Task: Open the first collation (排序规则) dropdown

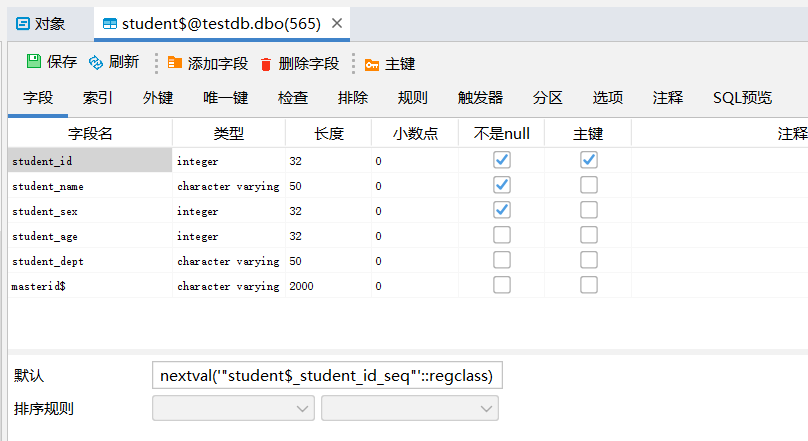Action: pos(233,408)
